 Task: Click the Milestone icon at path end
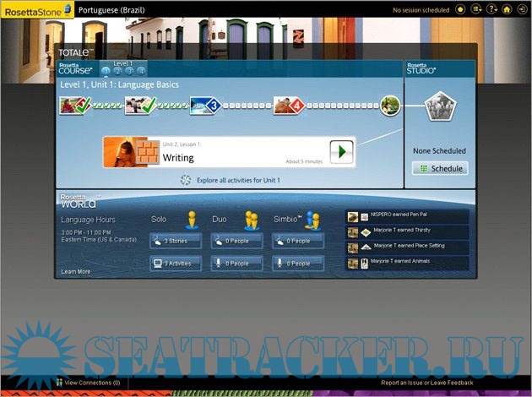pos(389,106)
